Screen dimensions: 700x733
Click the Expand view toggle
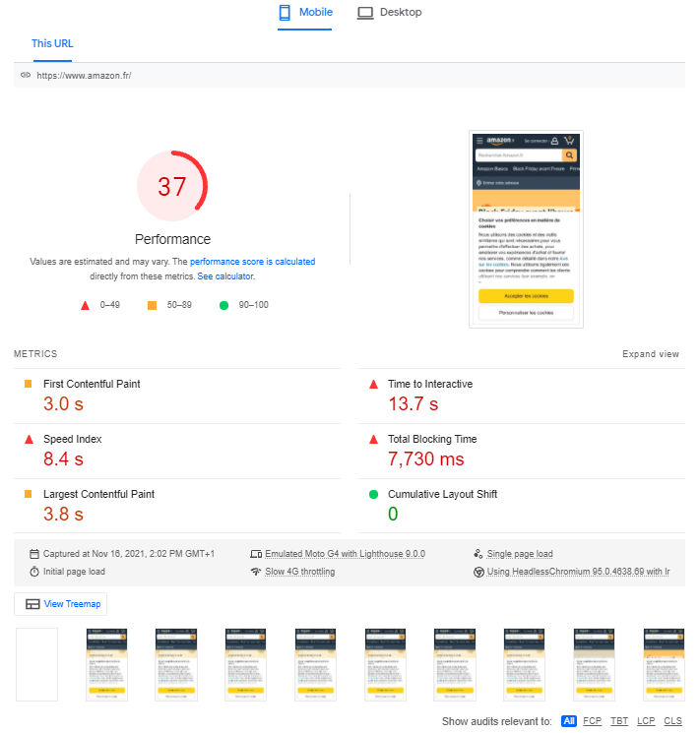point(650,354)
